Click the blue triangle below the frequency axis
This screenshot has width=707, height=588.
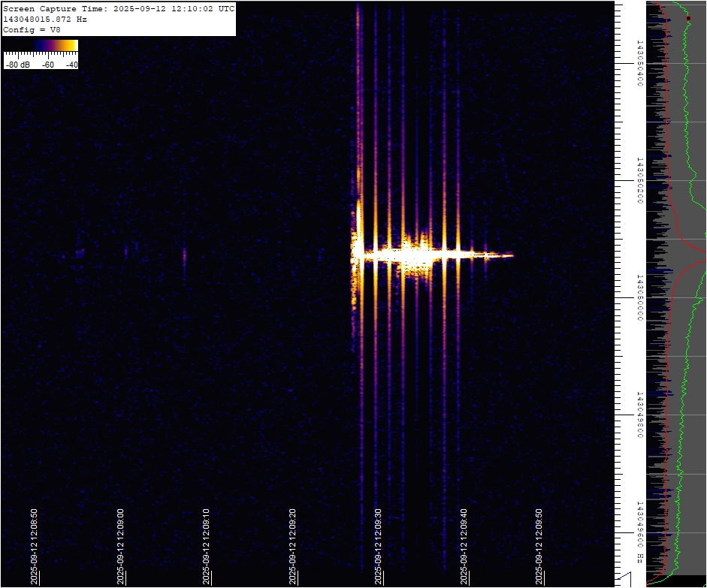(624, 580)
